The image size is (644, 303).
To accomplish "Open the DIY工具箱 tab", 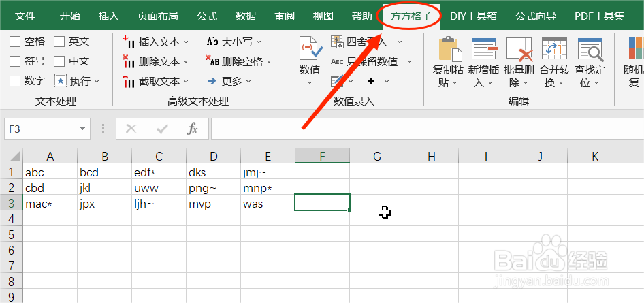I will click(x=473, y=16).
